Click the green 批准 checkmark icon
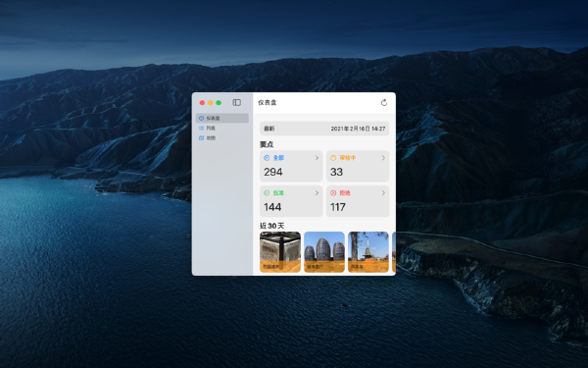 coord(267,193)
